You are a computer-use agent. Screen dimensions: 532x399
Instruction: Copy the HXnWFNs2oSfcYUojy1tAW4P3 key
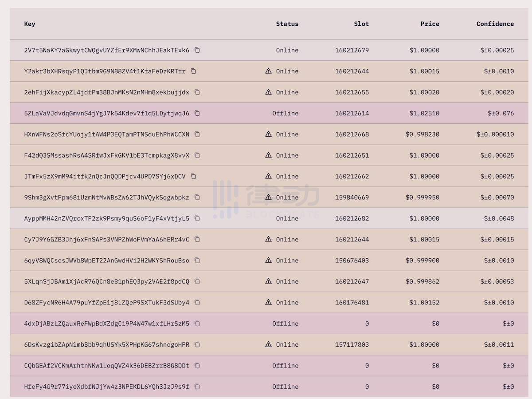[197, 134]
